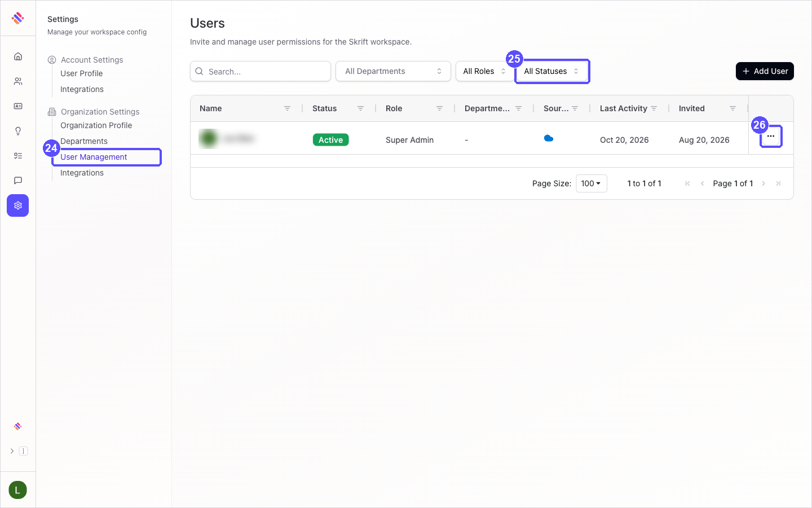This screenshot has width=812, height=508.
Task: Sort by the Role column header
Action: click(394, 108)
